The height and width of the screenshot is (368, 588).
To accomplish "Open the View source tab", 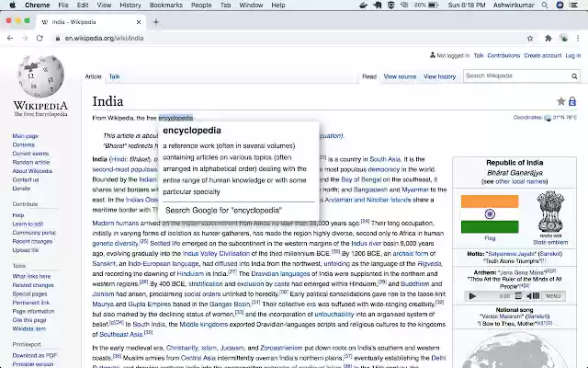I will click(400, 76).
